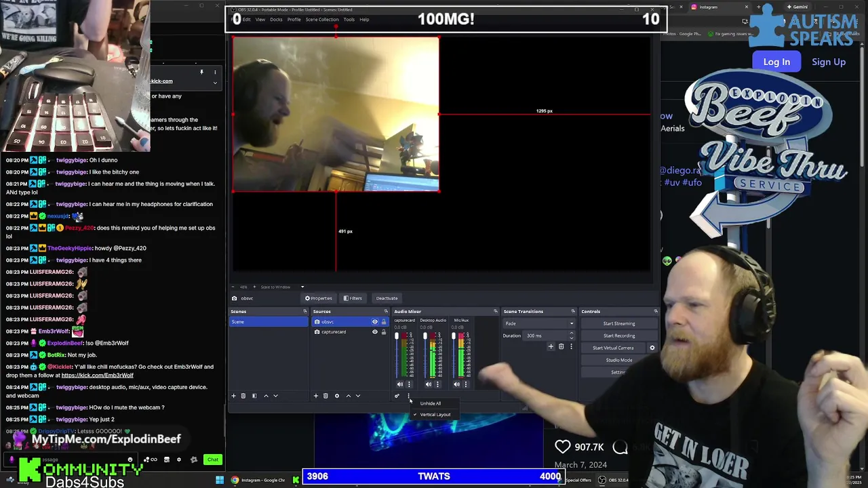The width and height of the screenshot is (868, 488).
Task: Remove selected scene using Scenes trash icon
Action: pyautogui.click(x=243, y=396)
